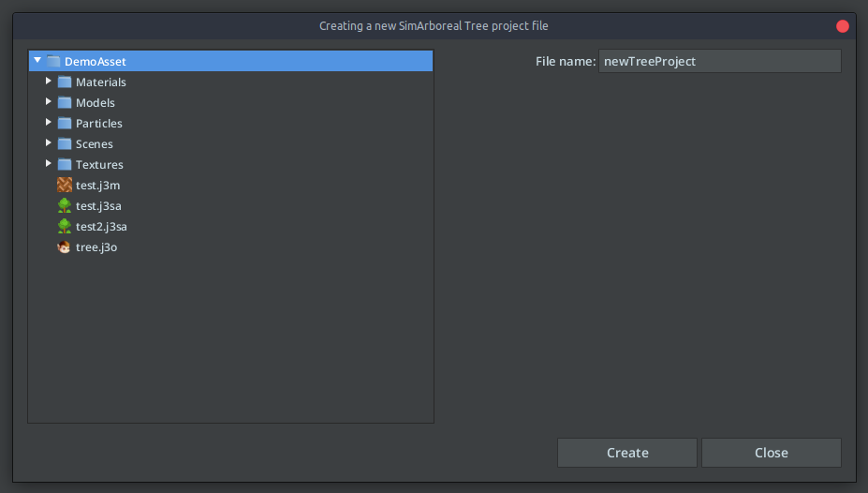The height and width of the screenshot is (493, 868).
Task: Click the Particles folder icon
Action: (65, 123)
